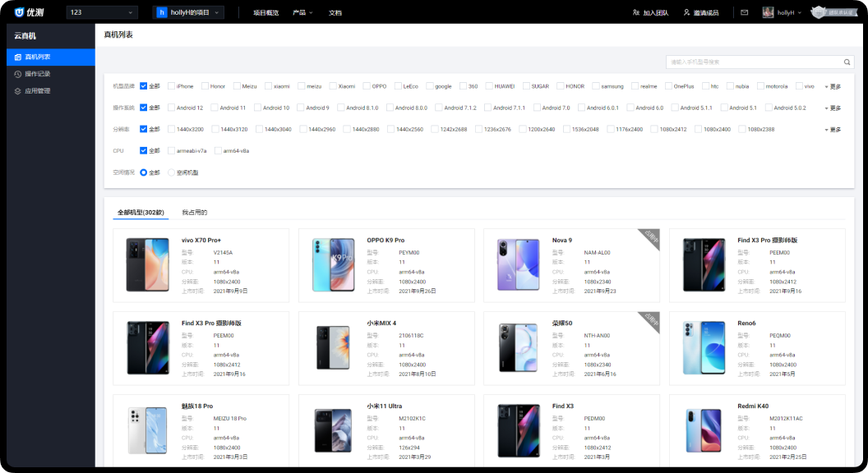Go to 项目概览 in top navigation
Image resolution: width=868 pixels, height=473 pixels.
click(265, 12)
